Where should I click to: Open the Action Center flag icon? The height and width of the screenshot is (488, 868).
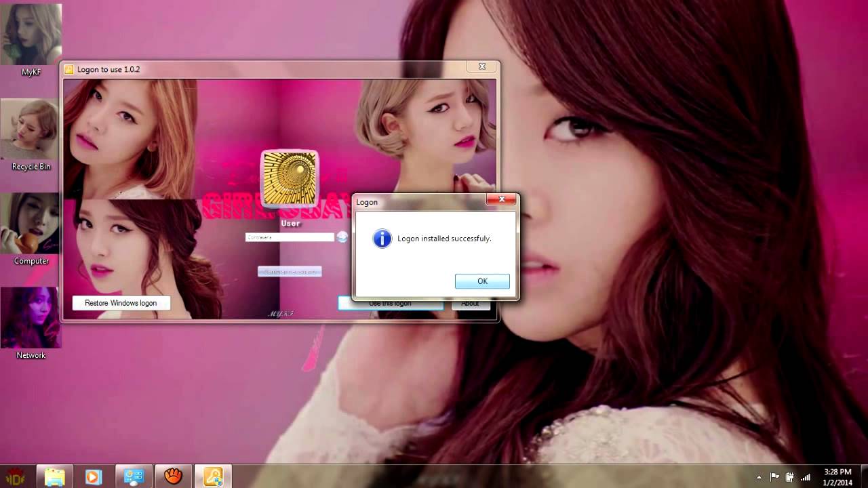tap(774, 477)
